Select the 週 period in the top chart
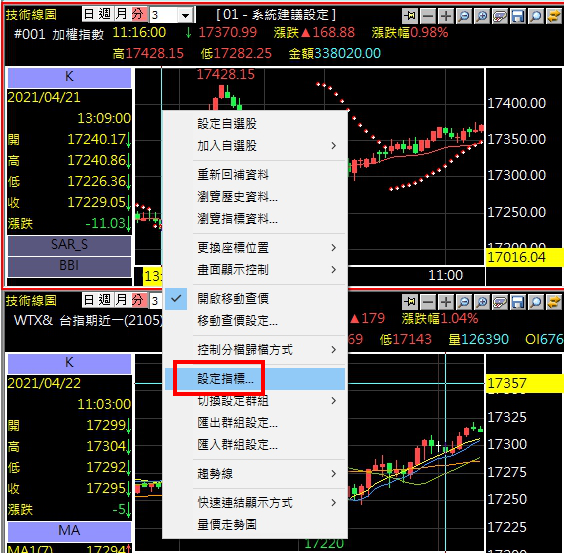 pyautogui.click(x=105, y=14)
